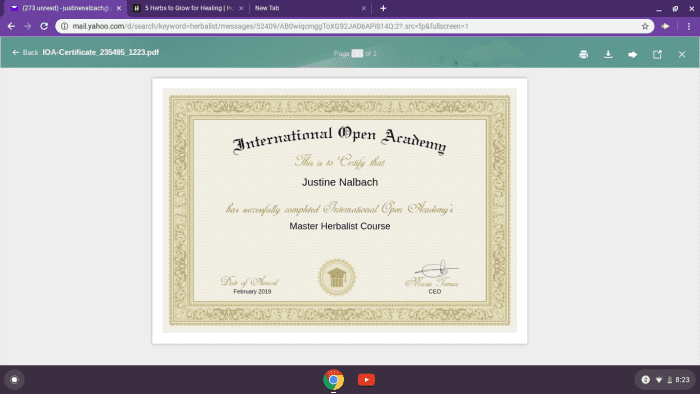This screenshot has width=700, height=394.
Task: Click the browser extension arrow icon
Action: click(x=665, y=26)
